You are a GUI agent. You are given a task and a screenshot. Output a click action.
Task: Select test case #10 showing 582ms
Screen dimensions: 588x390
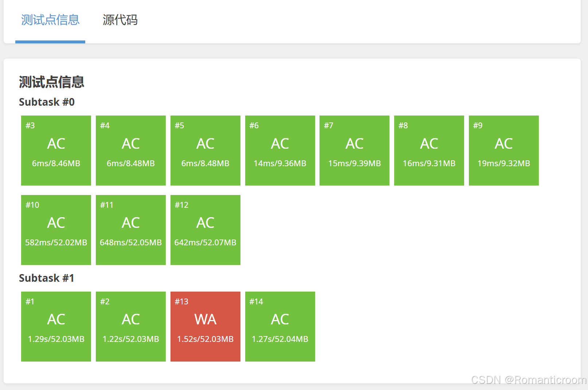pos(56,230)
